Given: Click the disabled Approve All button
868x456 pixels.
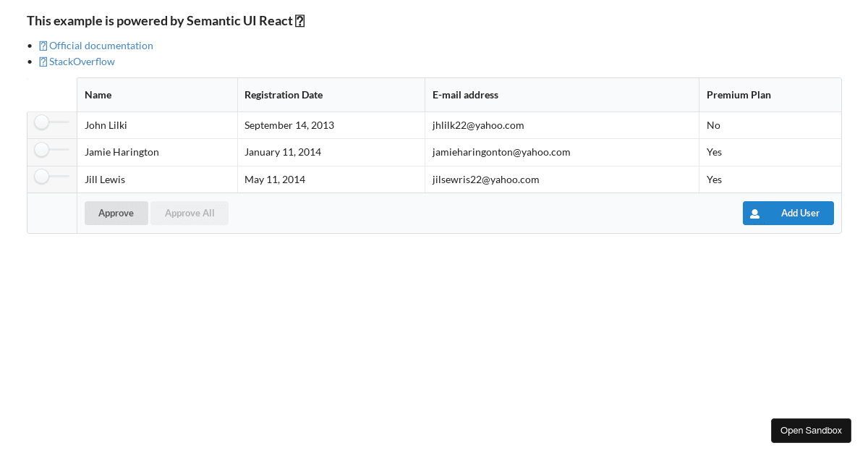Looking at the screenshot, I should click(x=189, y=213).
